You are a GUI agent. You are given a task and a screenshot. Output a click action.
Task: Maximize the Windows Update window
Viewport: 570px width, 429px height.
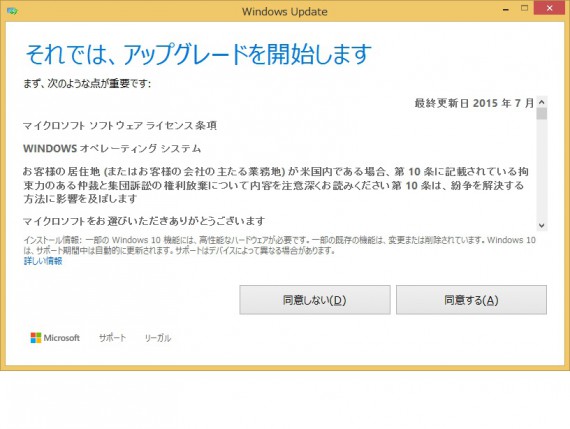click(x=524, y=8)
